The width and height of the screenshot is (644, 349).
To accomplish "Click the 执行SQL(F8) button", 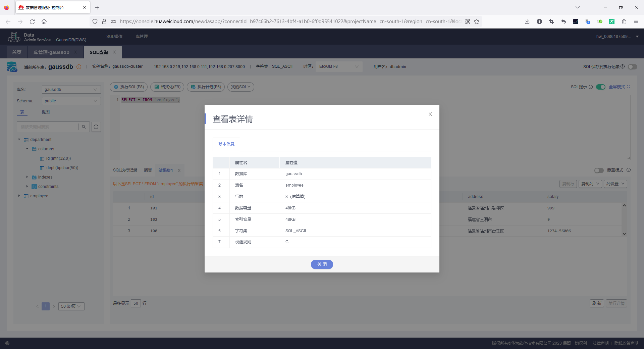I will coord(129,87).
